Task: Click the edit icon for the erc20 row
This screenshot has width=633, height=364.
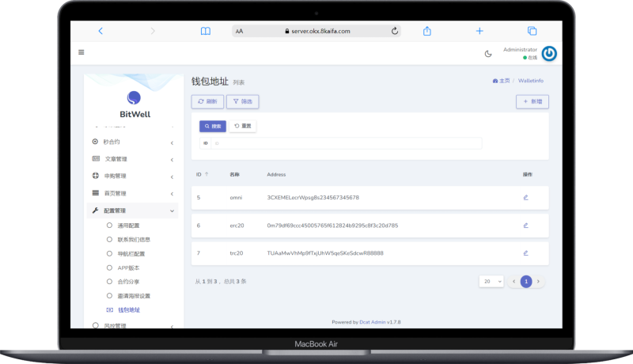Action: coord(525,226)
